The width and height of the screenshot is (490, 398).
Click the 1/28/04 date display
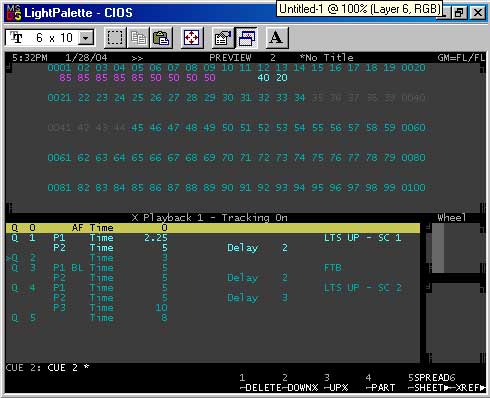coord(86,58)
